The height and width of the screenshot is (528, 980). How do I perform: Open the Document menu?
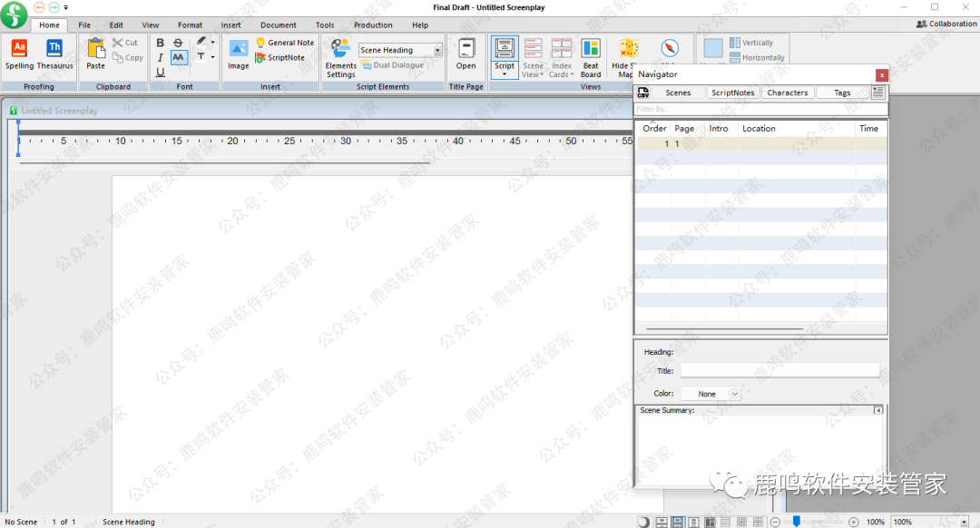pyautogui.click(x=279, y=25)
